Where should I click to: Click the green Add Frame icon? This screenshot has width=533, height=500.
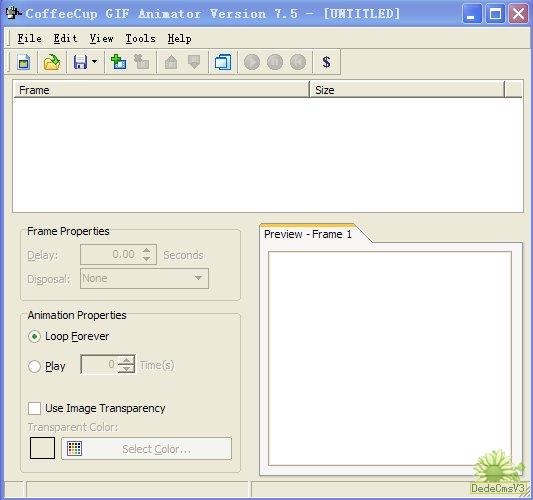(x=118, y=62)
